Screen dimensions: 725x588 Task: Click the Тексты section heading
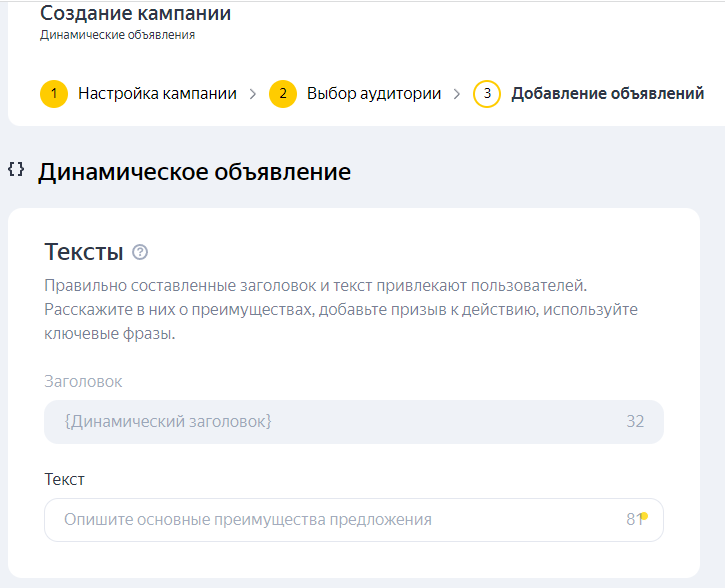[x=84, y=252]
